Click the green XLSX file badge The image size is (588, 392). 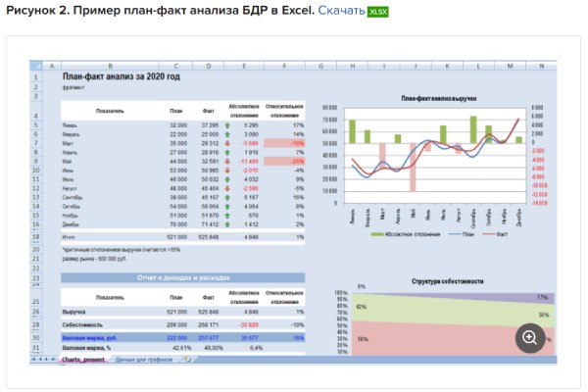click(x=377, y=11)
